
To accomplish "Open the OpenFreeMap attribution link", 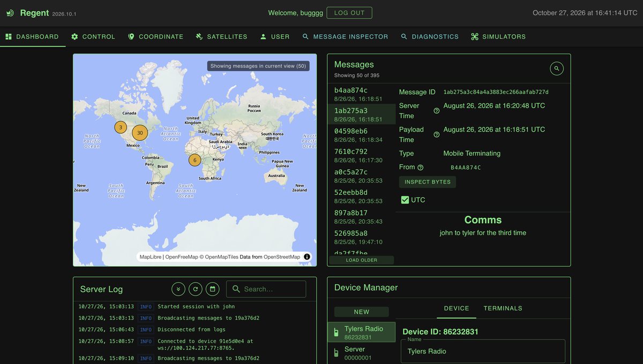I will pos(182,257).
